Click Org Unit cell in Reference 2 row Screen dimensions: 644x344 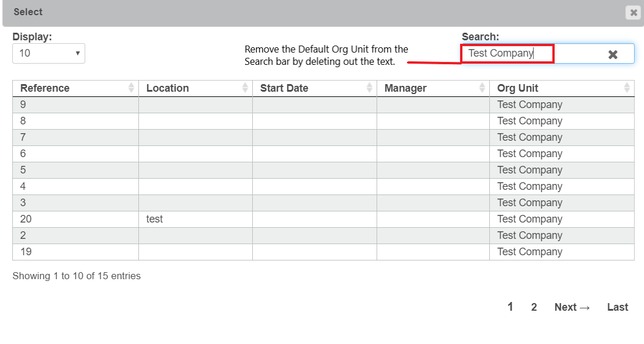(530, 235)
